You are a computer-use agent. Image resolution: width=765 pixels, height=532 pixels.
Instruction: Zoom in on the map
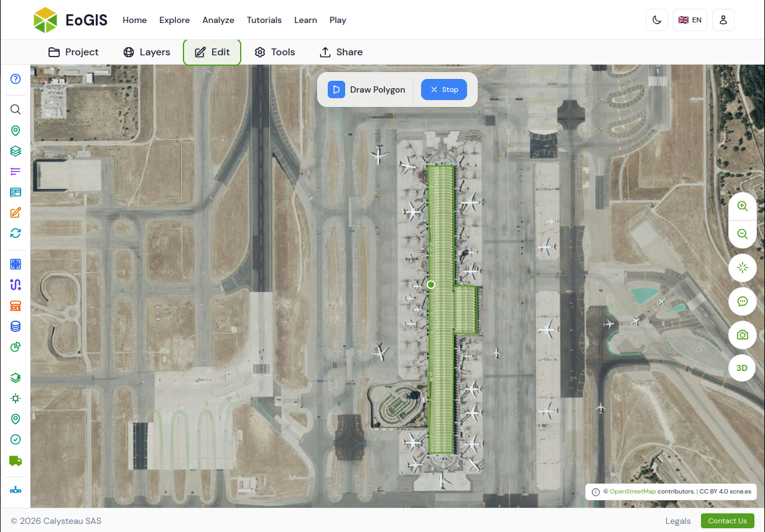tap(742, 206)
